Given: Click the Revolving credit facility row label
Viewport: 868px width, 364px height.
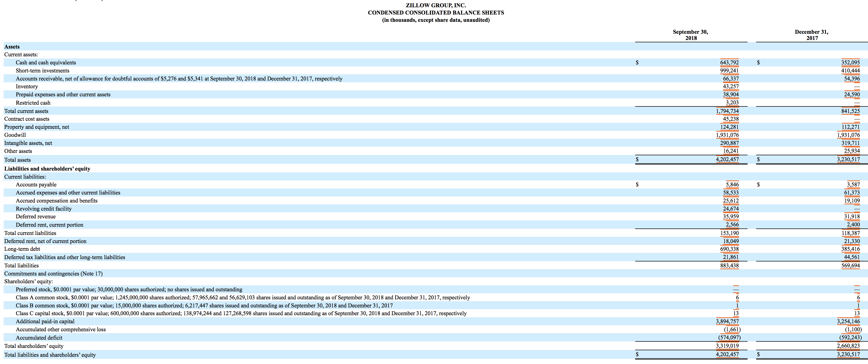Looking at the screenshot, I should click(44, 209).
